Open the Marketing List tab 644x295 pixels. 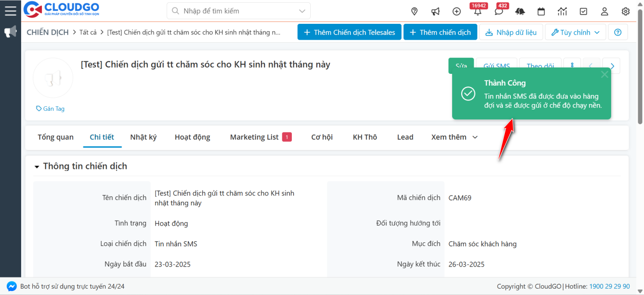tap(254, 137)
